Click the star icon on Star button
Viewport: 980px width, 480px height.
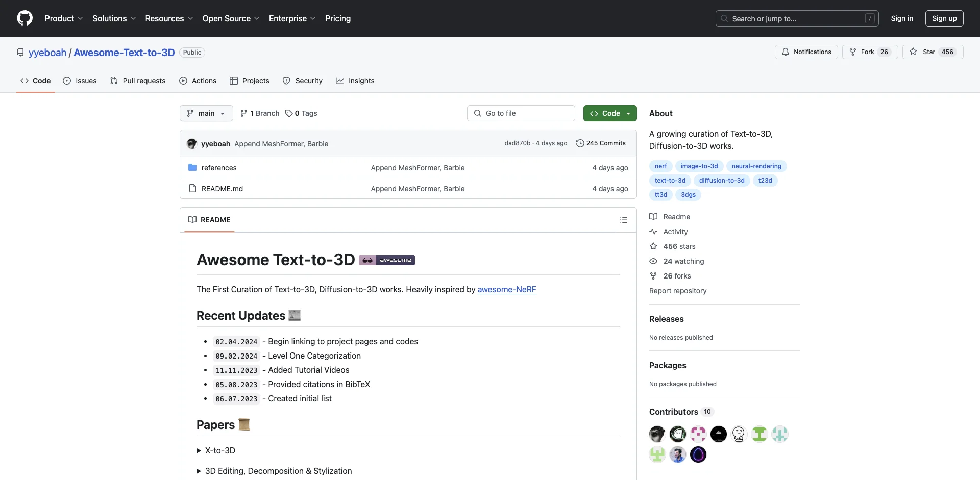point(913,52)
